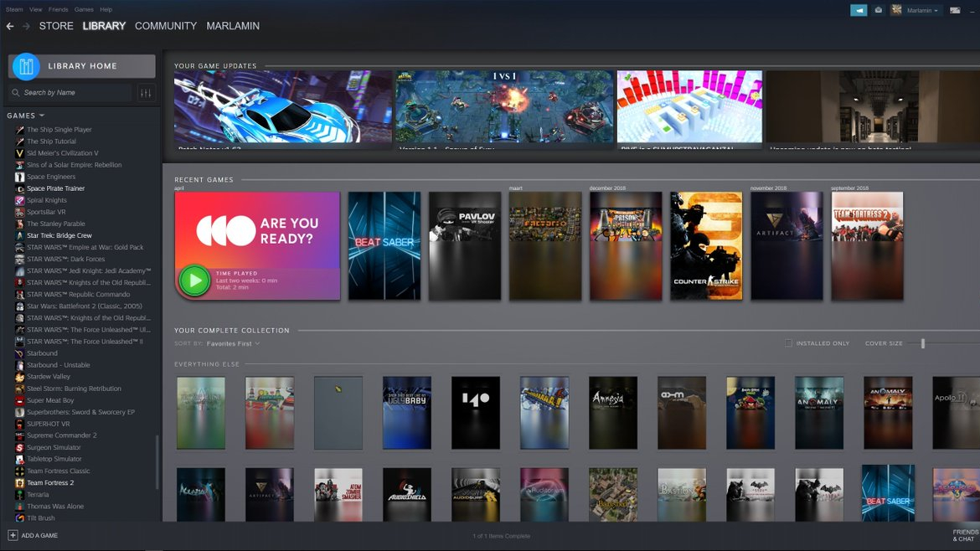Screen dimensions: 980x551
Task: Select Artifact cover in Recent Games
Action: [787, 245]
